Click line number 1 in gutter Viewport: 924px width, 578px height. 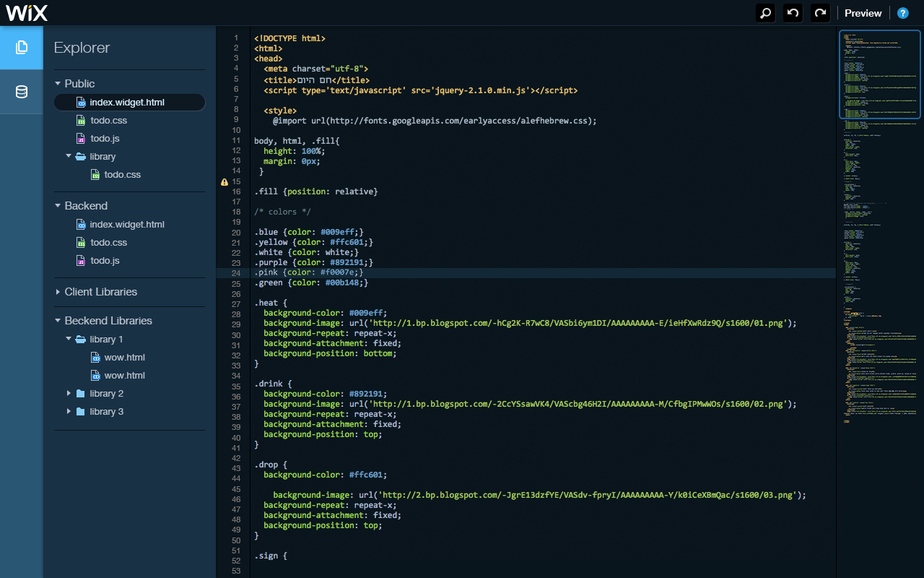coord(236,38)
